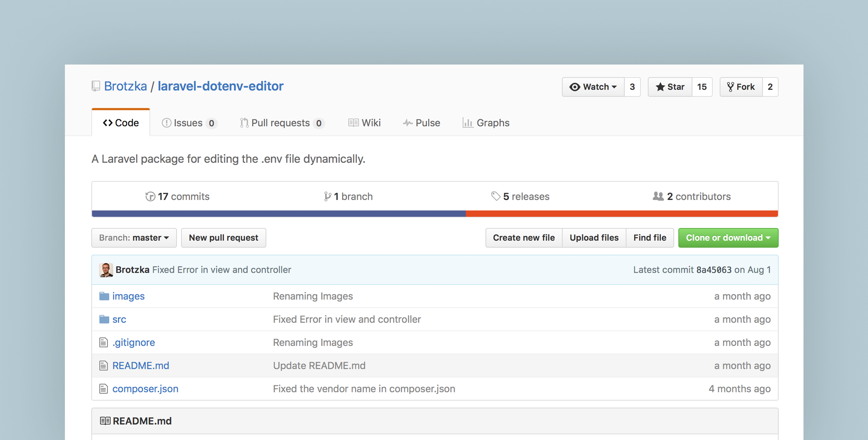This screenshot has height=440, width=868.
Task: Fork the repository
Action: coord(741,87)
